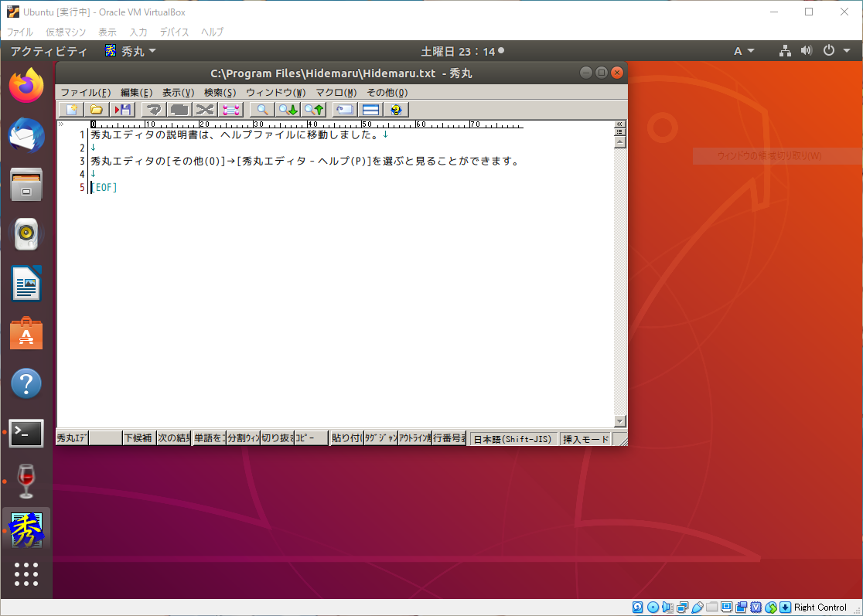Click the vertical scrollbar down arrow
Screen dimensions: 863x616
tap(619, 421)
